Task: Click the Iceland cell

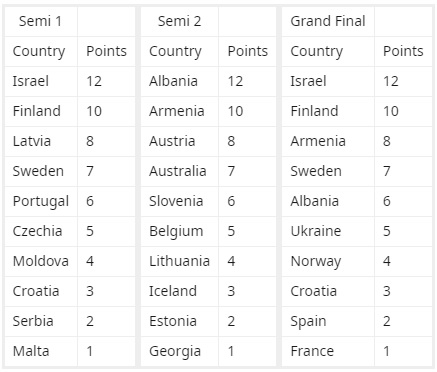Action: click(179, 291)
